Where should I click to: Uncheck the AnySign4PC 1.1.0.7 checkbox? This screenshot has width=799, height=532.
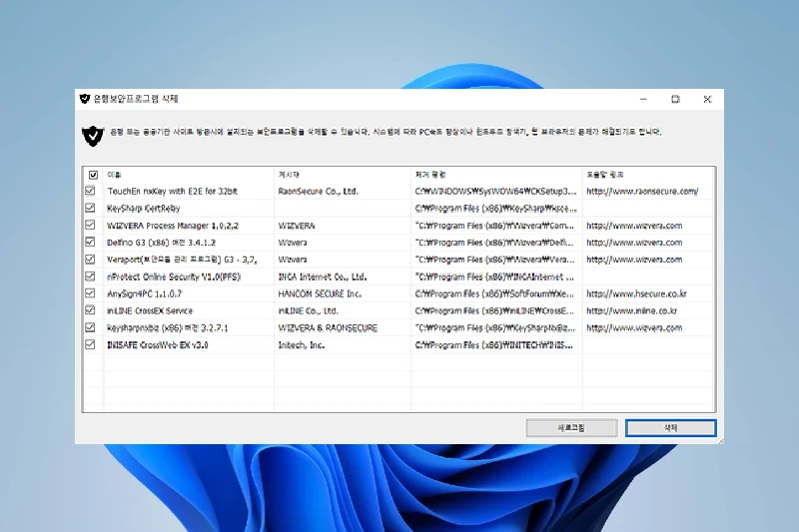click(x=91, y=293)
